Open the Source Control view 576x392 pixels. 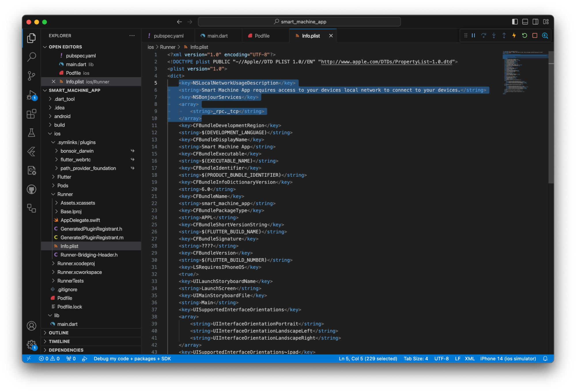point(31,76)
